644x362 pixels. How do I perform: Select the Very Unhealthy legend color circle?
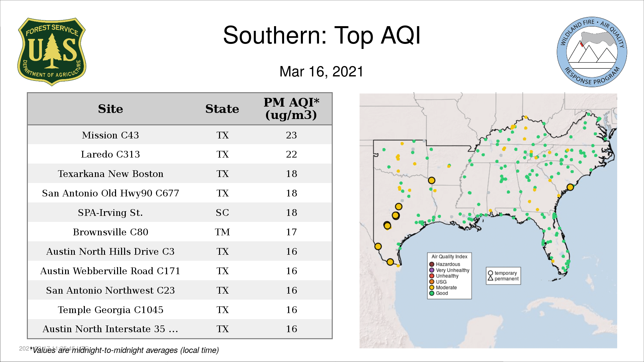pyautogui.click(x=432, y=270)
